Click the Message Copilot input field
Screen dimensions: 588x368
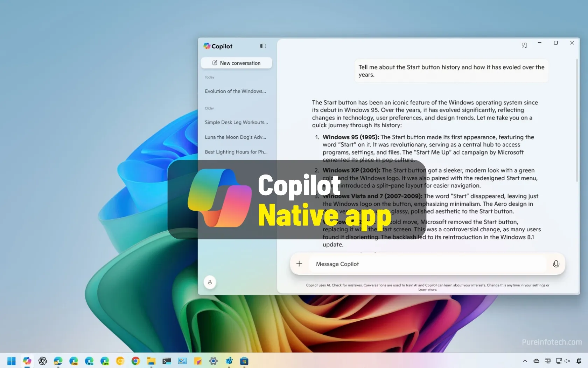coord(428,264)
